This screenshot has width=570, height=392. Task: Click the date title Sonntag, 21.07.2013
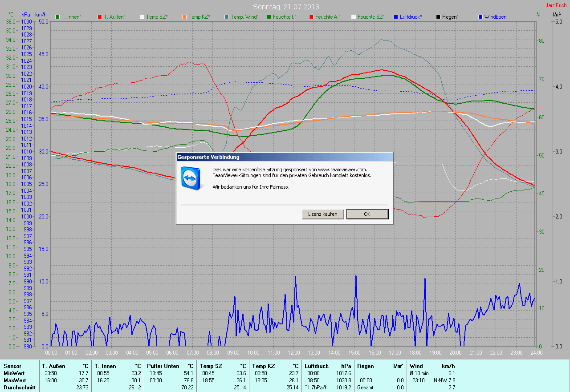286,7
